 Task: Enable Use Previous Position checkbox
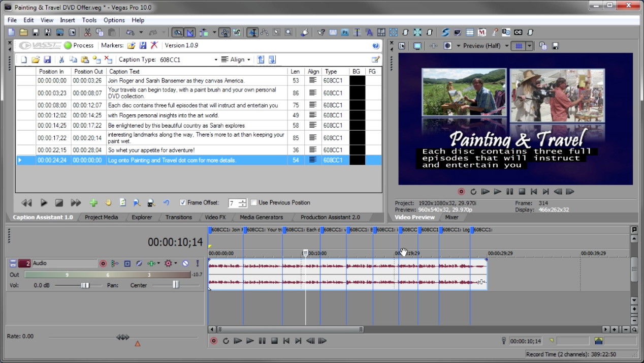254,202
